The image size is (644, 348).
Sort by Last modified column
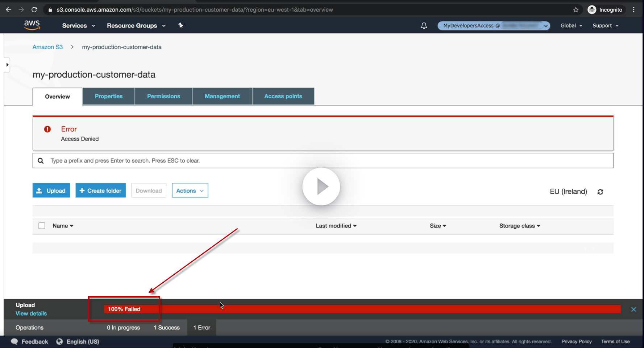[336, 226]
